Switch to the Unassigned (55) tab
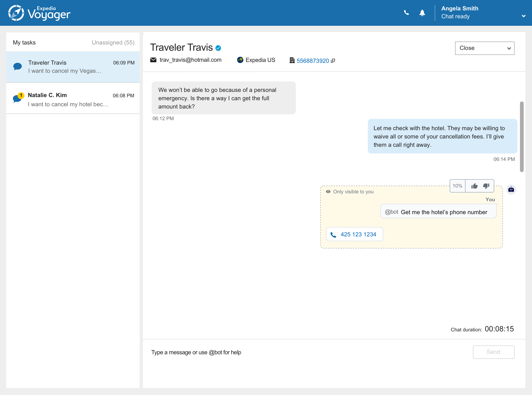This screenshot has width=532, height=395. click(113, 43)
